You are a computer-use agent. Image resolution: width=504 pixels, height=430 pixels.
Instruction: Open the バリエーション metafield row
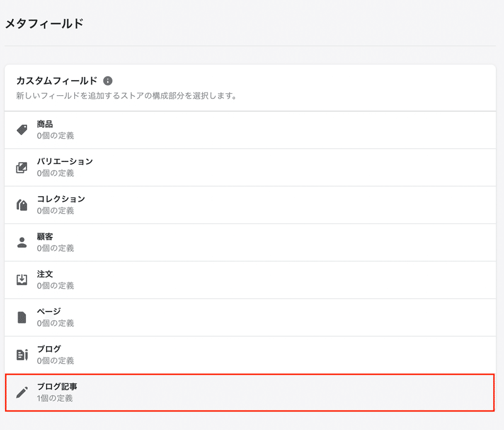(250, 168)
